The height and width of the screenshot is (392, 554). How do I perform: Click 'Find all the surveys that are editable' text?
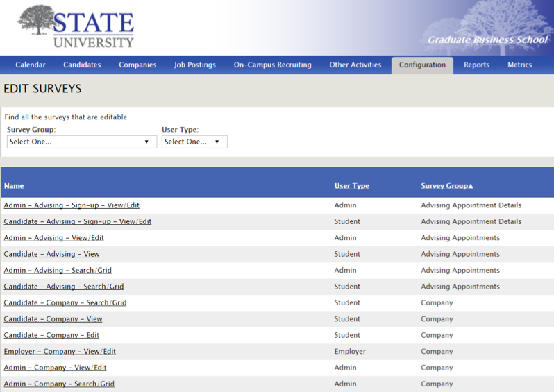[66, 117]
